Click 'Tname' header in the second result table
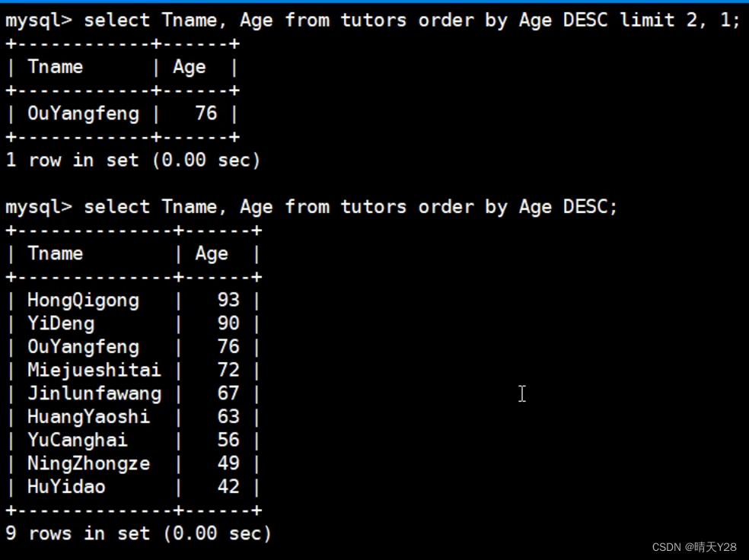This screenshot has width=749, height=560. tap(56, 254)
